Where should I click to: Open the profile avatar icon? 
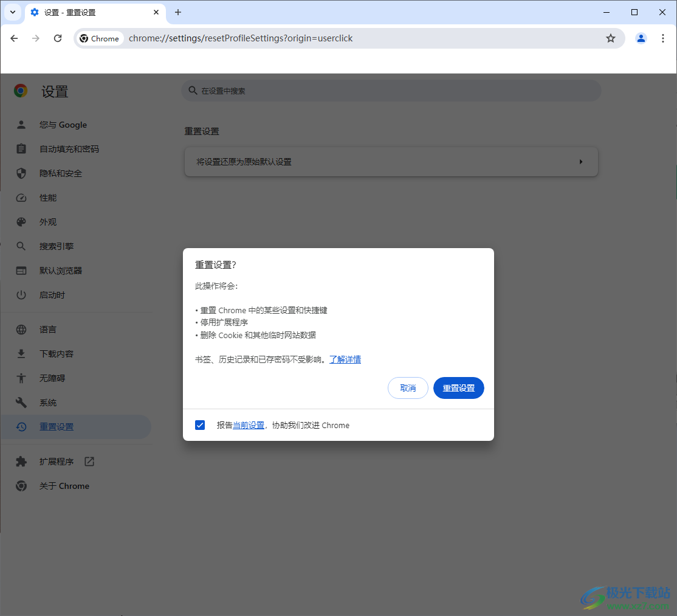point(641,38)
